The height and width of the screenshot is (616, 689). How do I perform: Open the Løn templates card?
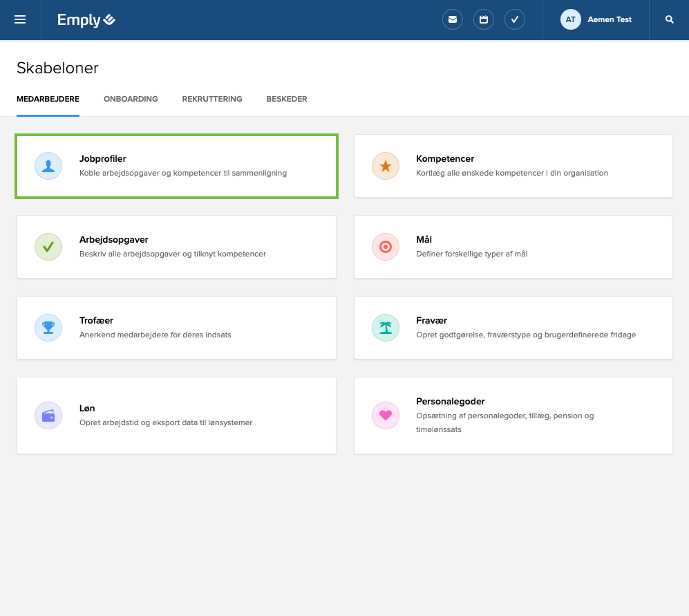[x=176, y=416]
